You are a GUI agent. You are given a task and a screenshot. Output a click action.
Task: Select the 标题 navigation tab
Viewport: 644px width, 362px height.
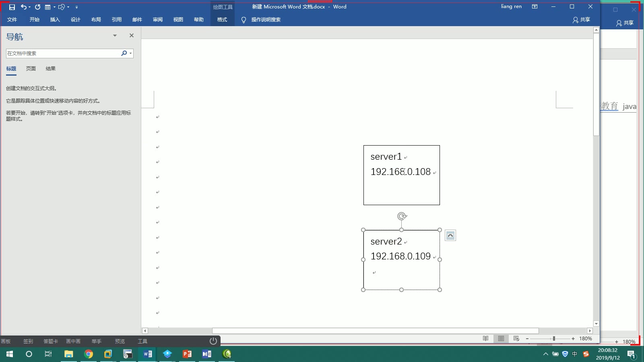click(11, 69)
